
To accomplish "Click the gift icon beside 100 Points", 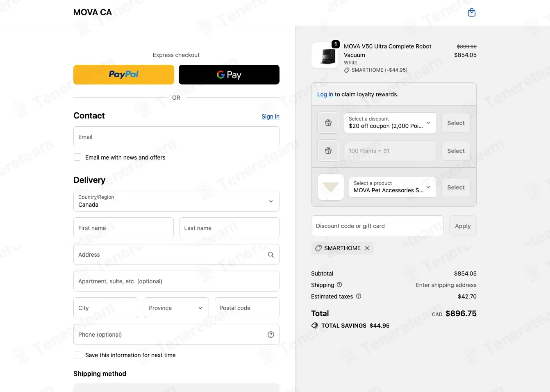I will [x=328, y=150].
